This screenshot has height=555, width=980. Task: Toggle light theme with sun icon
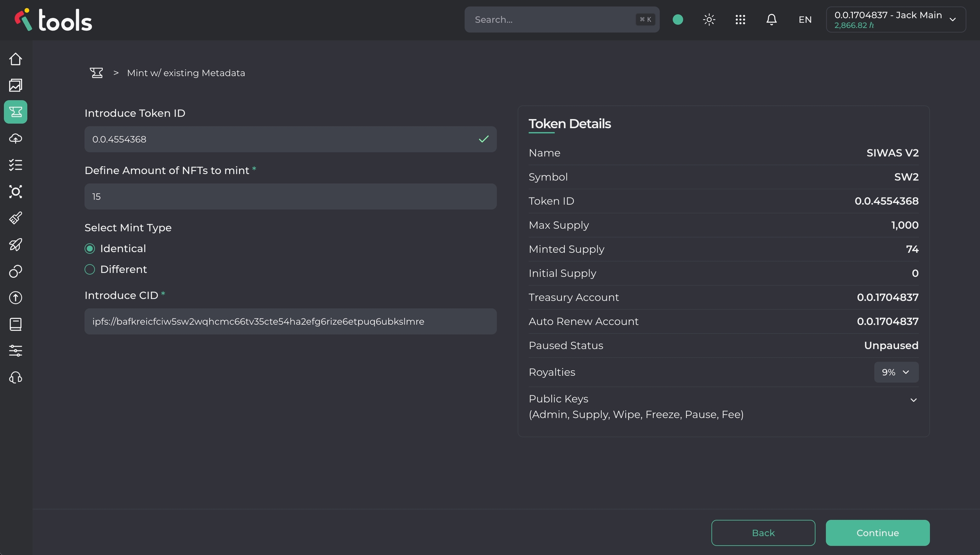coord(709,20)
